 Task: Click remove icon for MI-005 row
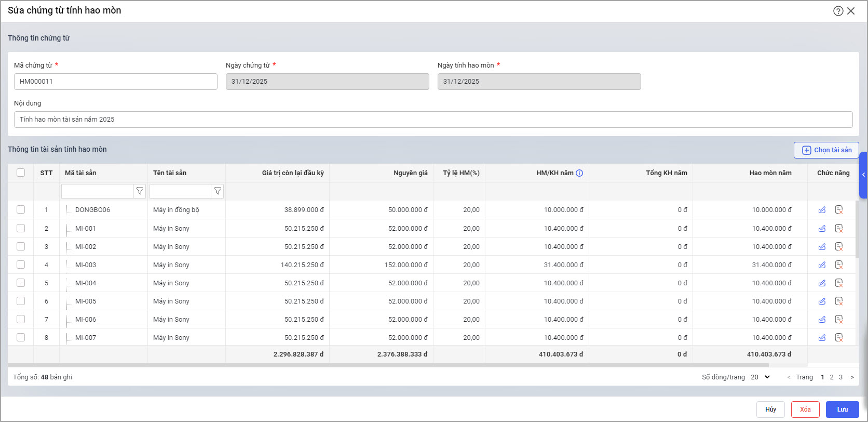tap(838, 301)
